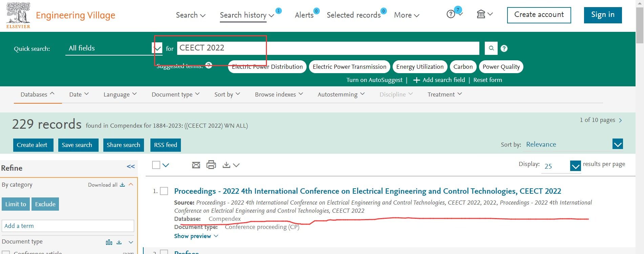Click the search help question mark icon
This screenshot has height=254, width=644.
tap(504, 48)
